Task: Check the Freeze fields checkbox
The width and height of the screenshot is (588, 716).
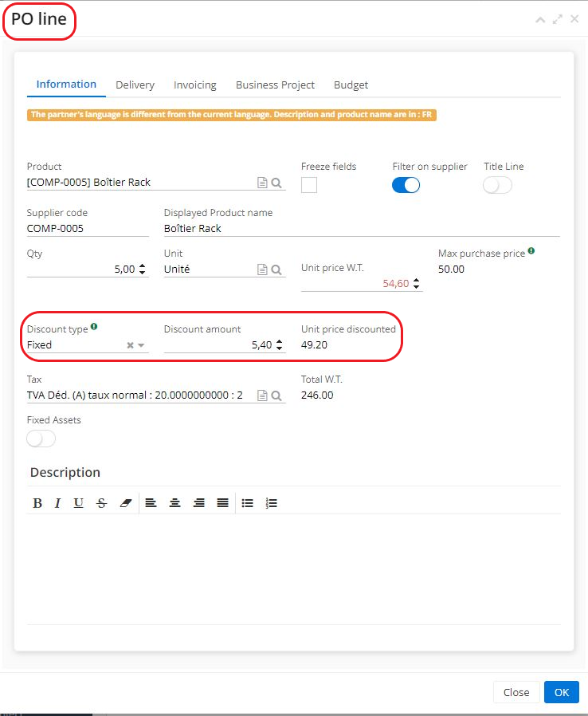Action: point(309,185)
